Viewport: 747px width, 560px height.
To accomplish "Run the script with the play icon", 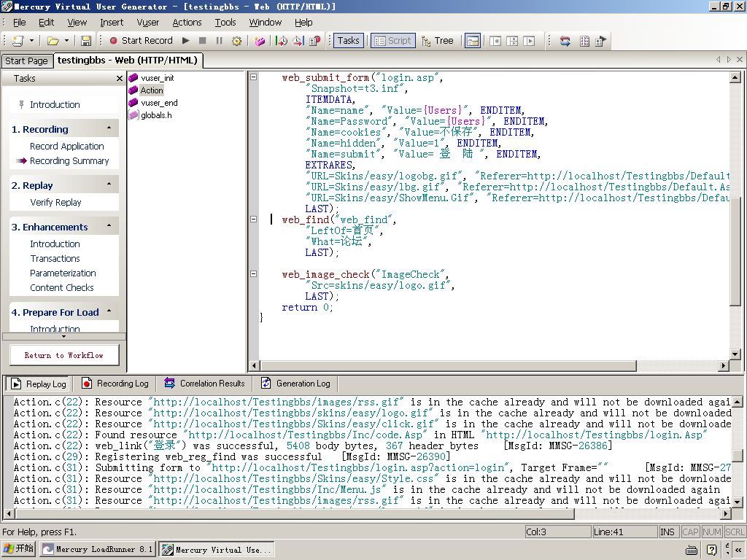I will [x=186, y=41].
